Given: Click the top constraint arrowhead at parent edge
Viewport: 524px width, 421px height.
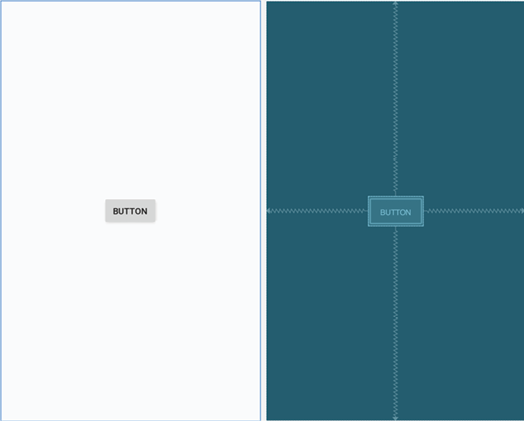Looking at the screenshot, I should (395, 3).
